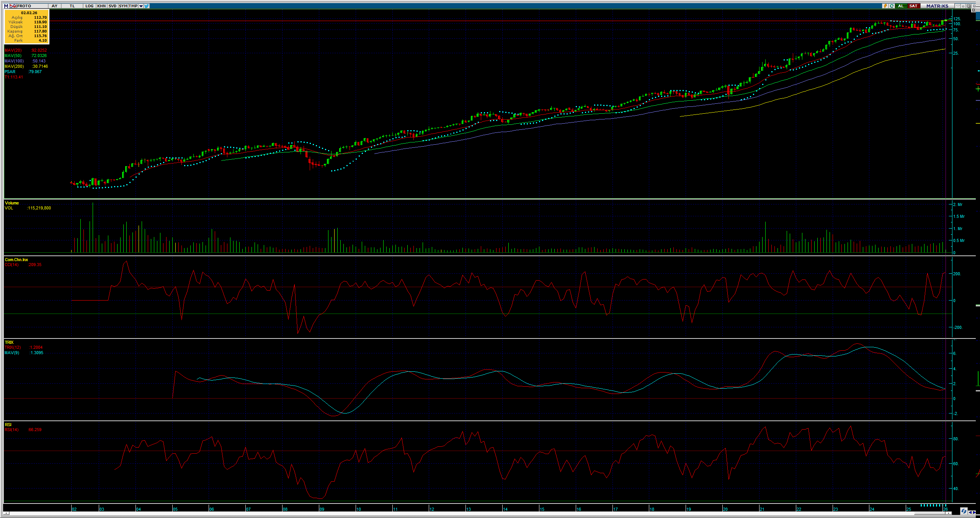Click the TMP toolbar item

133,6
